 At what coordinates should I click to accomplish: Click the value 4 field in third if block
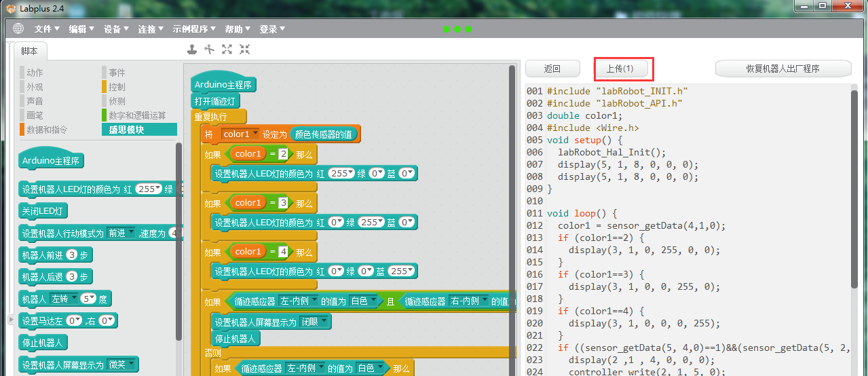pyautogui.click(x=283, y=252)
